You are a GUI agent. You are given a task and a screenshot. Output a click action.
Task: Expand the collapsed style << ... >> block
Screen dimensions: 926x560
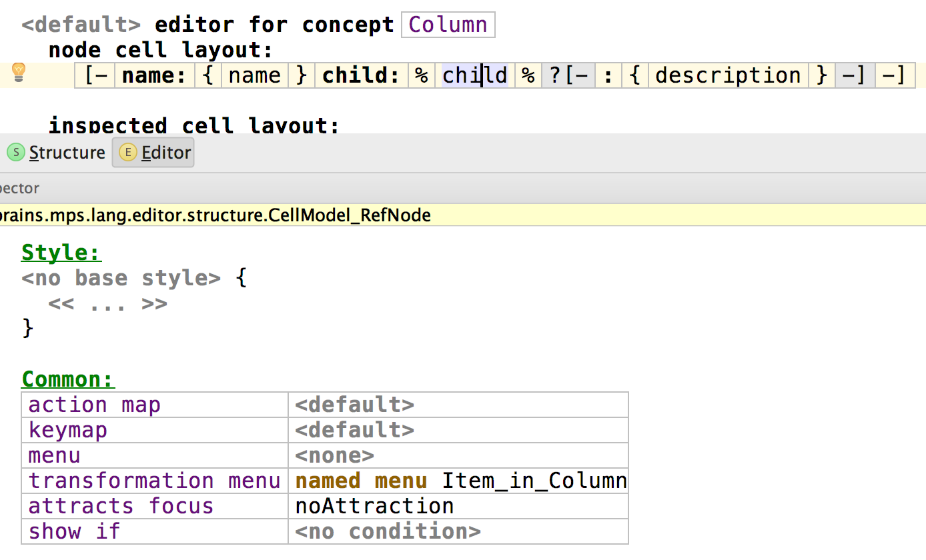[107, 304]
